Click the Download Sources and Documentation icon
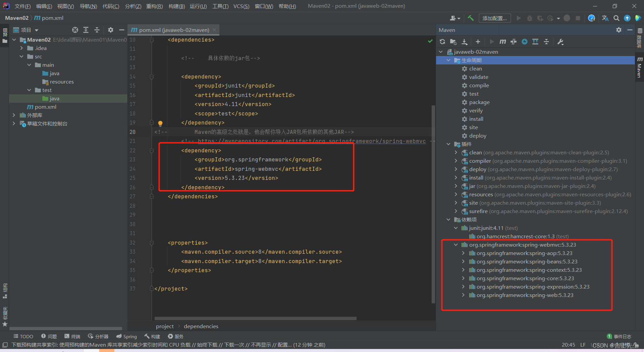Image resolution: width=644 pixels, height=352 pixels. 465,42
